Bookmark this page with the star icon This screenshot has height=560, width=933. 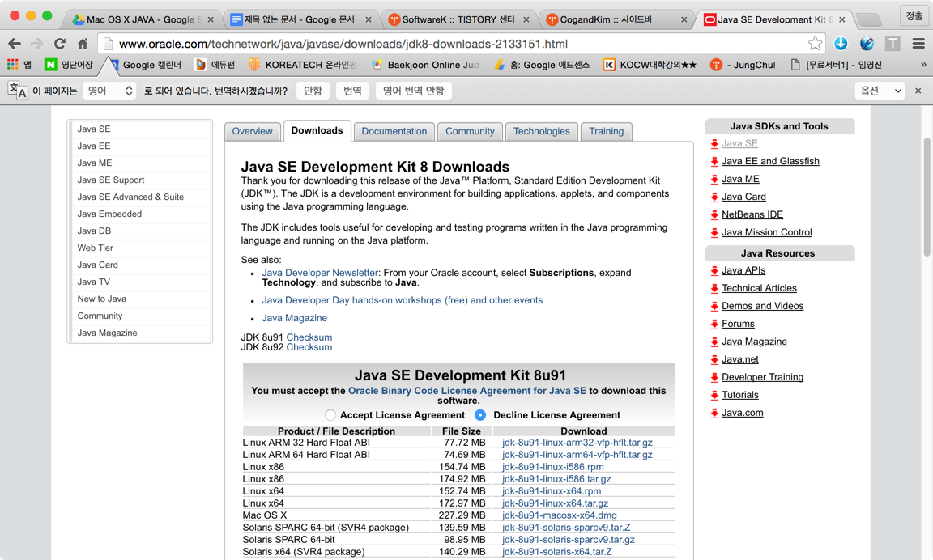816,44
